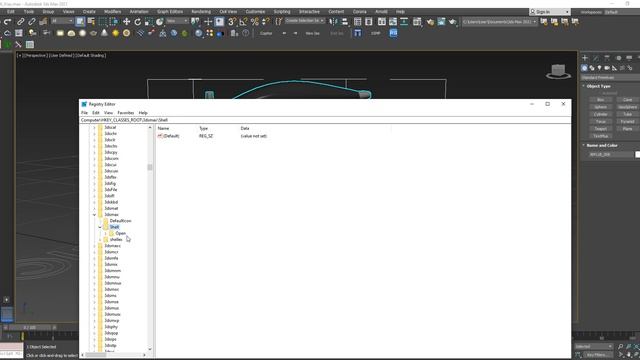This screenshot has width=640, height=360.
Task: Toggle the Angle Snap button
Action: click(243, 21)
